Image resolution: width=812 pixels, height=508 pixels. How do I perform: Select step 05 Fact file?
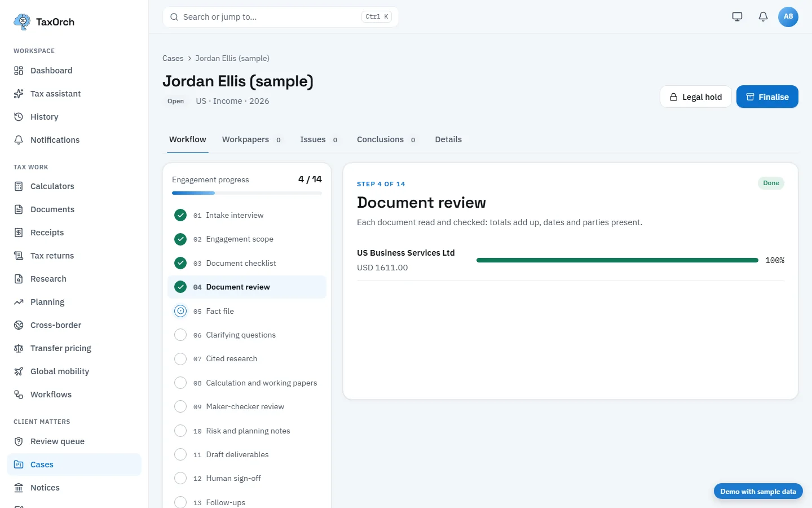click(x=247, y=311)
